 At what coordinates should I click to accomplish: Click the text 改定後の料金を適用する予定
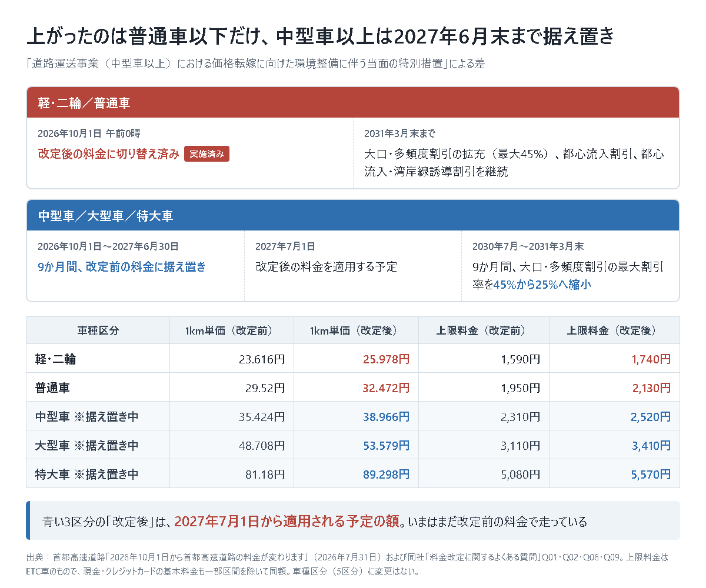[x=326, y=267]
